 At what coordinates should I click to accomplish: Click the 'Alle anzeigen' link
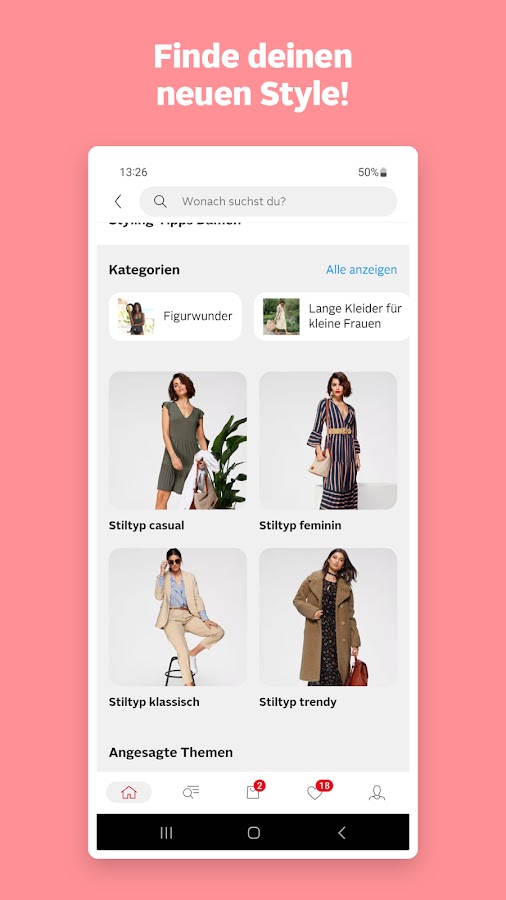[361, 270]
